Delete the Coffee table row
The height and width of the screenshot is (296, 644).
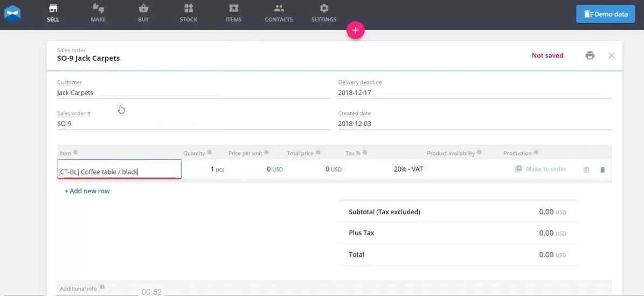[603, 170]
